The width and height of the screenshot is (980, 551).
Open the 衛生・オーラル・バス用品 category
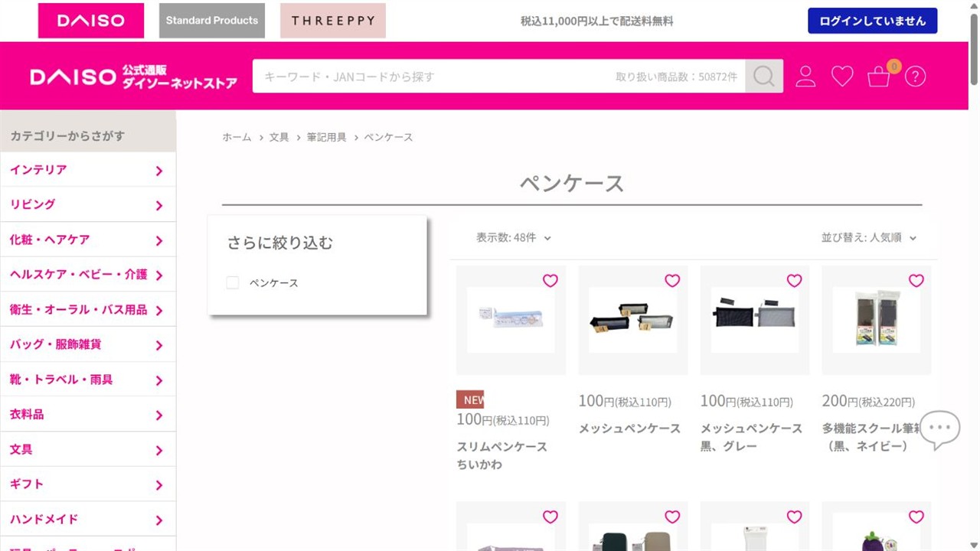click(88, 310)
